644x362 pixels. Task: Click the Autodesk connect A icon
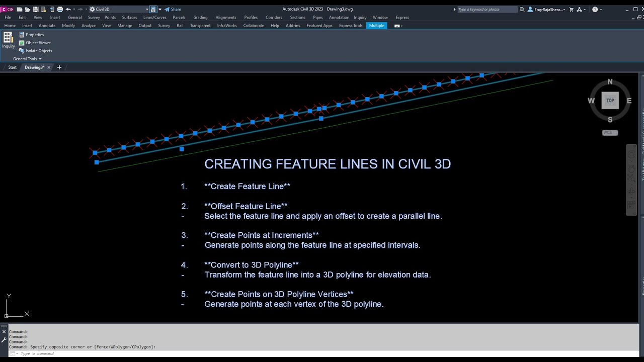(580, 9)
